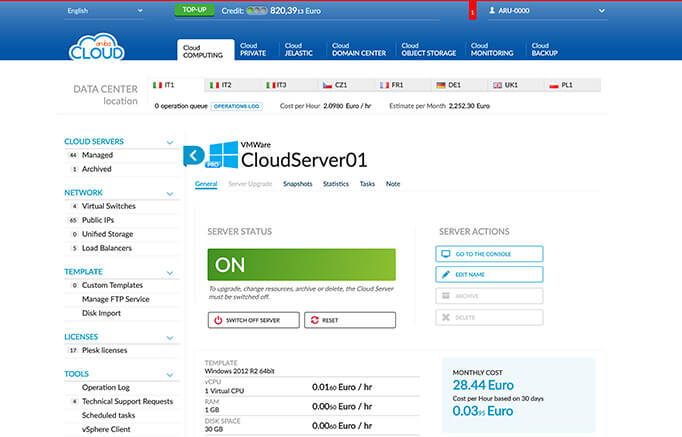Image resolution: width=682 pixels, height=437 pixels.
Task: Click the blue back arrow icon
Action: 194,155
